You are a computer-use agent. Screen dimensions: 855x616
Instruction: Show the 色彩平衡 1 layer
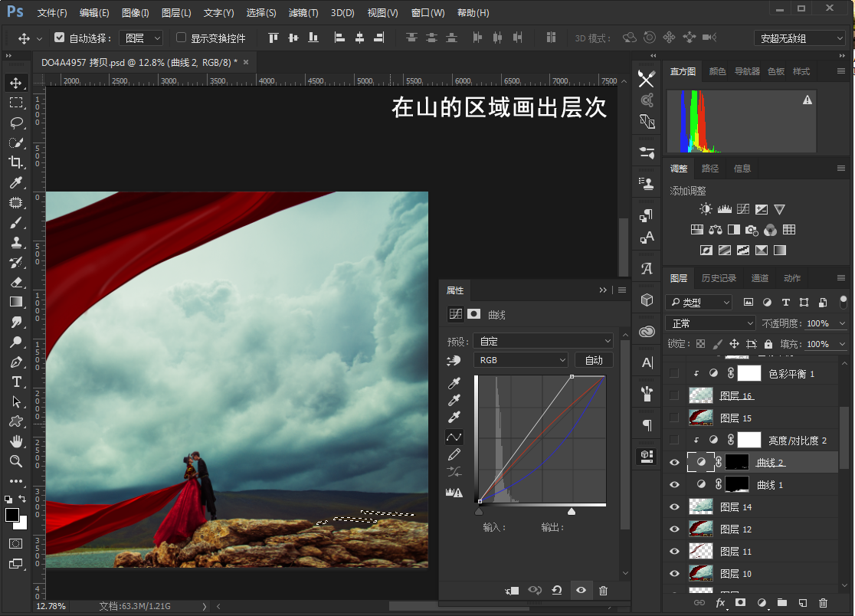click(674, 373)
